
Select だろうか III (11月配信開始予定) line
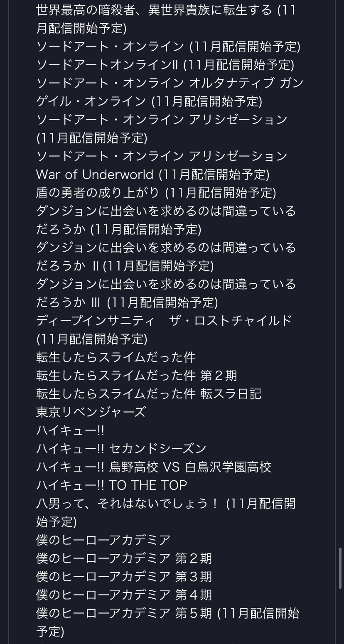pos(127,302)
